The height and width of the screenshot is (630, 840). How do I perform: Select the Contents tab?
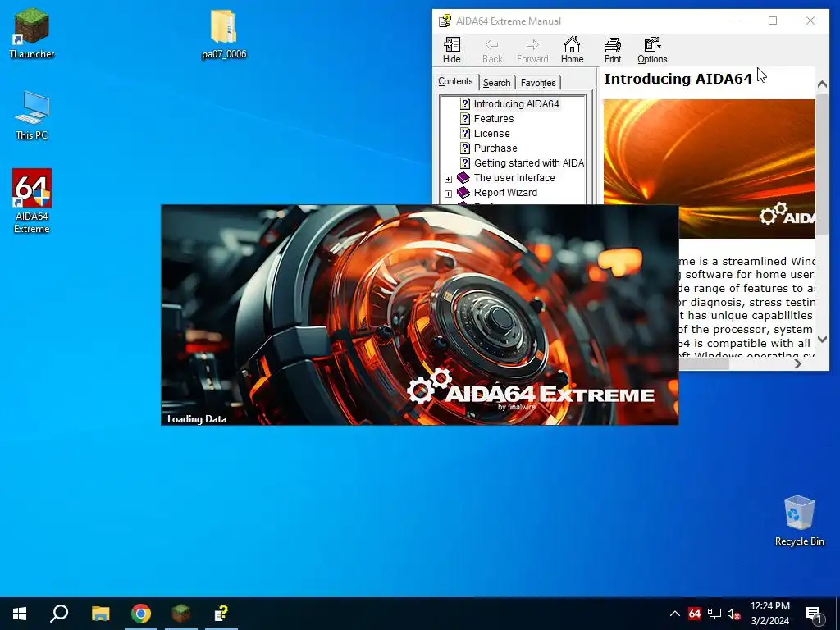pos(455,81)
